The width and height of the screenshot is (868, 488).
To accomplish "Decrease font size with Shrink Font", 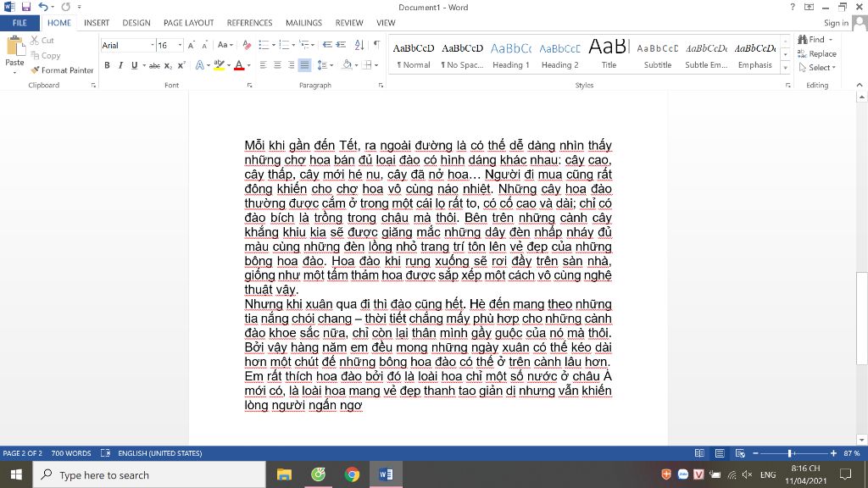I will (x=204, y=46).
